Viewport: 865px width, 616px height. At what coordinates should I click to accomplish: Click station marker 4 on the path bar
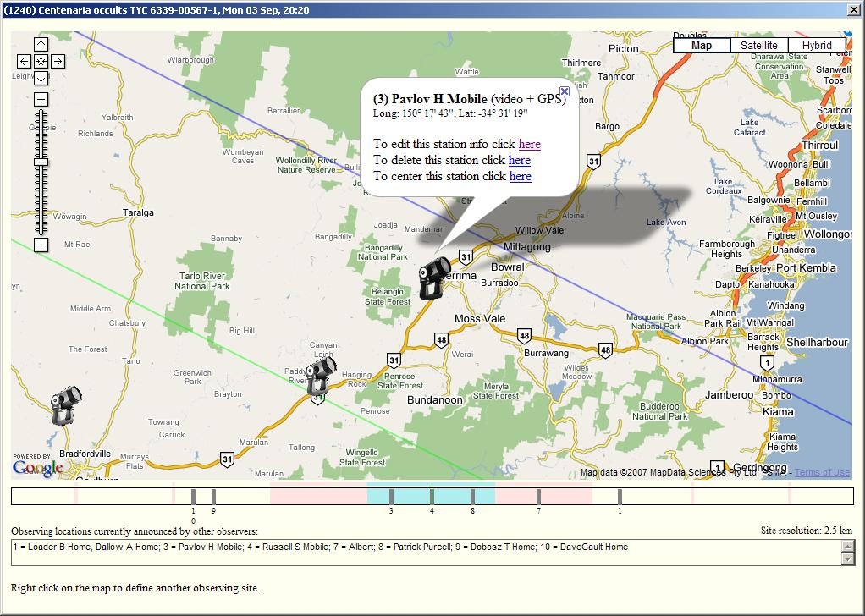pos(432,497)
